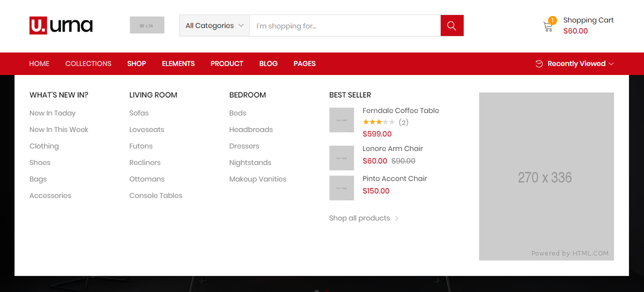
Task: Open the COLLECTIONS menu
Action: (x=88, y=63)
